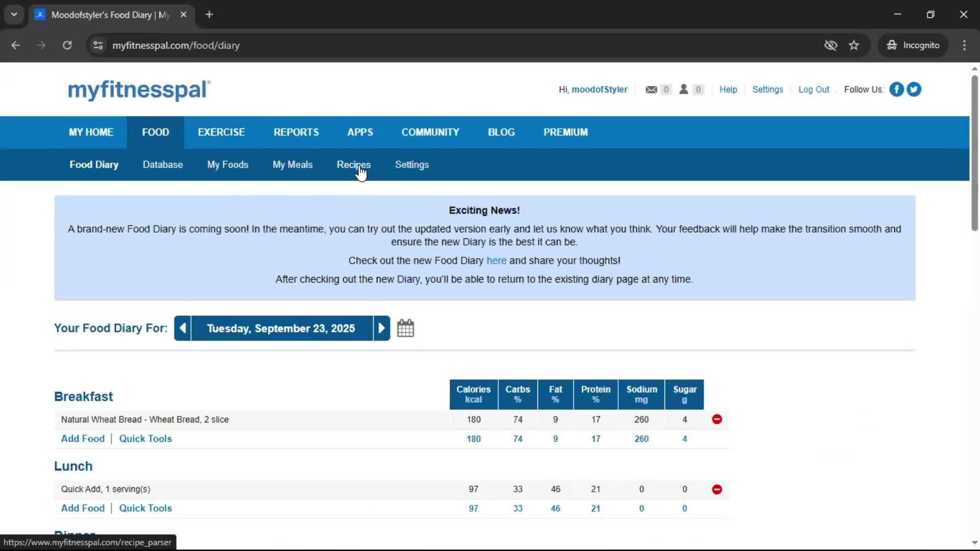Screen dimensions: 980x551
Task: Open MY HOME menu
Action: [x=91, y=132]
